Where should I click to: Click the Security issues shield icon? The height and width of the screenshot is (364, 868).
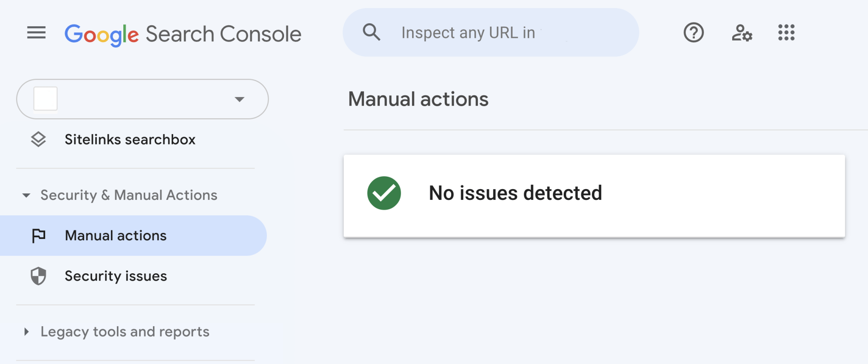pyautogui.click(x=38, y=276)
